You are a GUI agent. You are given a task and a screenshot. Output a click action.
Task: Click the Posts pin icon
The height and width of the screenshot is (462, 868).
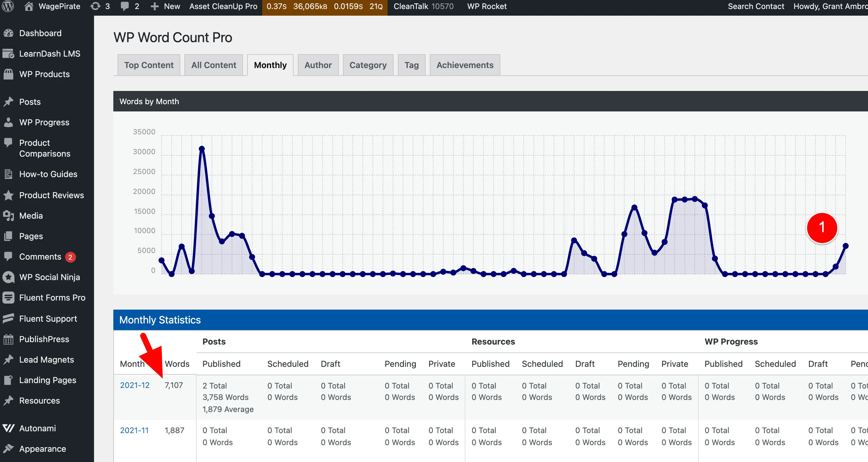[8, 102]
